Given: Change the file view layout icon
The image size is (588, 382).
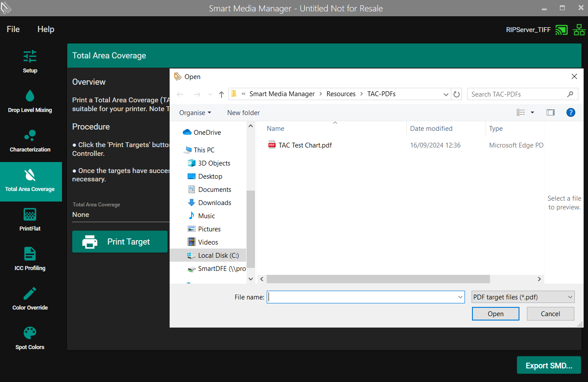Looking at the screenshot, I should pos(521,112).
